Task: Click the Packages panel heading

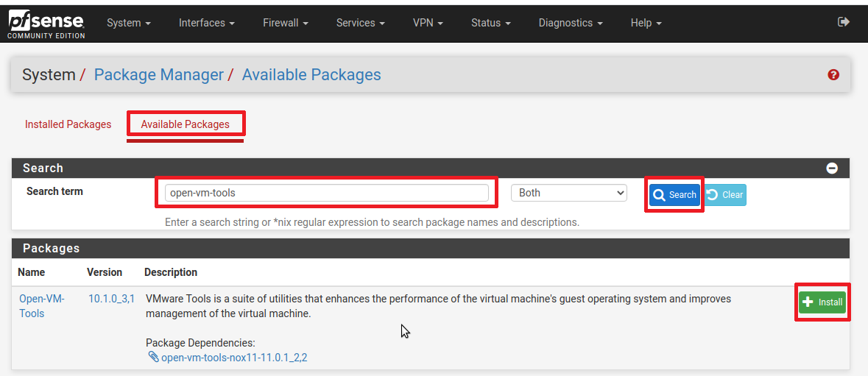Action: click(52, 248)
